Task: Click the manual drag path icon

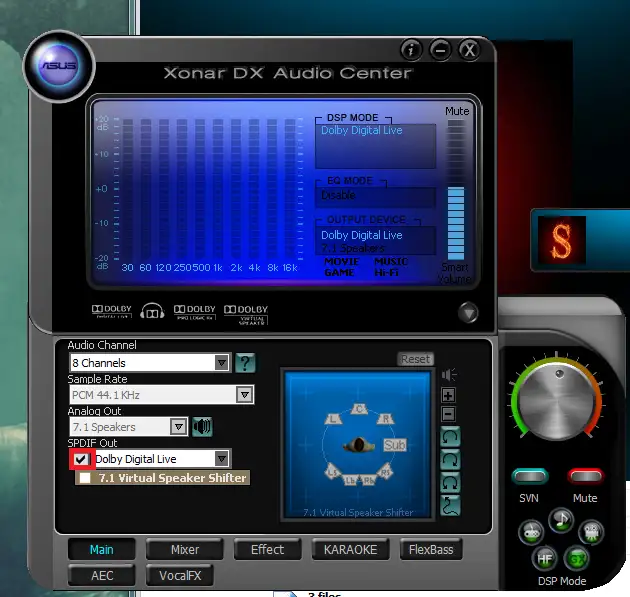Action: pos(450,505)
